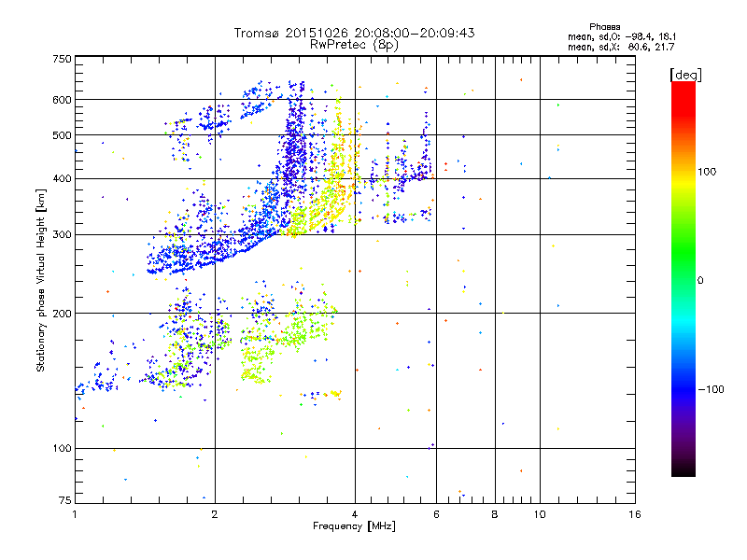Click the frequency-axis tick label 8

click(495, 514)
